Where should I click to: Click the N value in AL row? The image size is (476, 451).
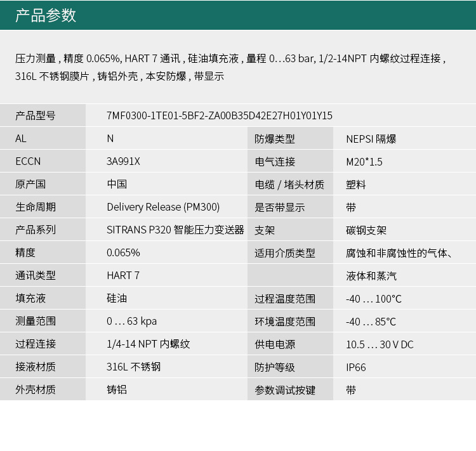click(x=110, y=138)
